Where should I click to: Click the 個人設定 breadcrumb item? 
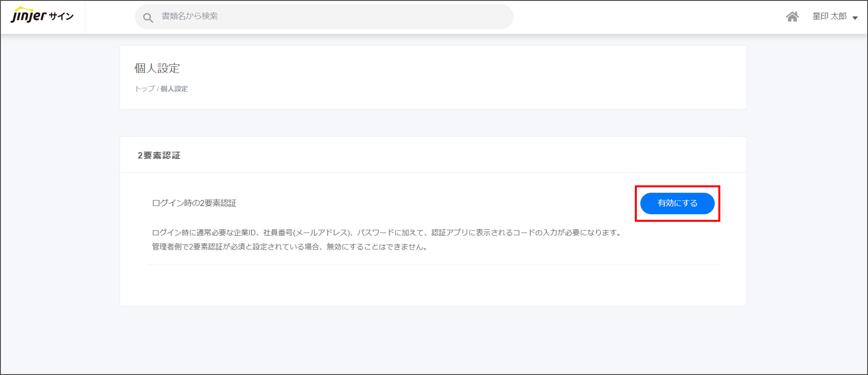(174, 89)
